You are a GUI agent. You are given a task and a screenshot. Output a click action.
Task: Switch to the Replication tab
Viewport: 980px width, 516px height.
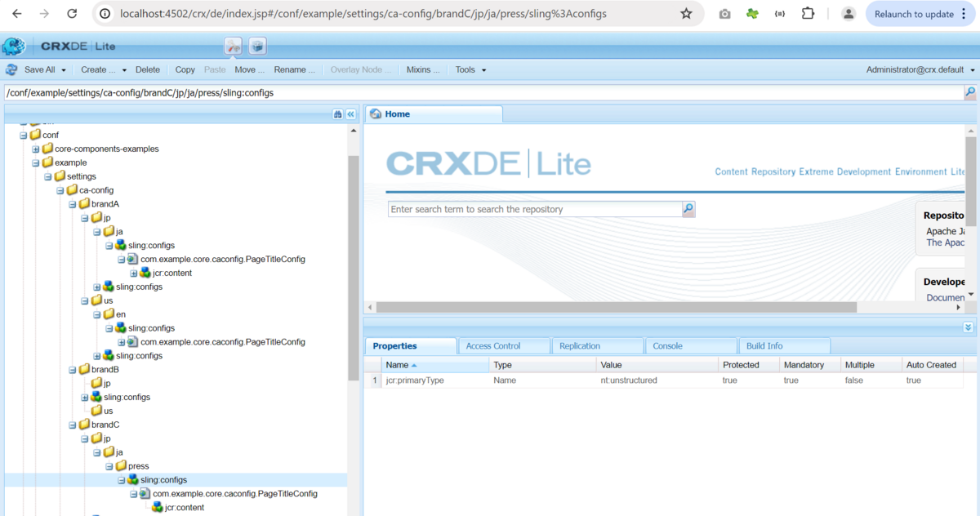[x=597, y=345]
